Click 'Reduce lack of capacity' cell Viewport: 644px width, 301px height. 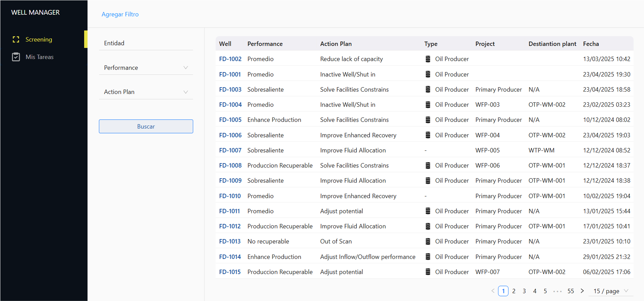tap(351, 59)
